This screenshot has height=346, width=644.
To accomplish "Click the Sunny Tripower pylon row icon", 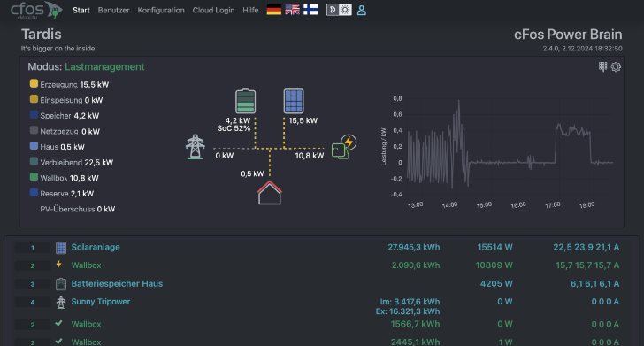I will [x=61, y=303].
